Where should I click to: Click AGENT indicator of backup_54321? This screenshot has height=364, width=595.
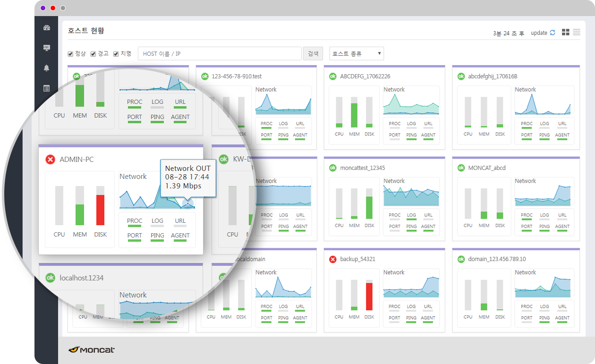428,319
